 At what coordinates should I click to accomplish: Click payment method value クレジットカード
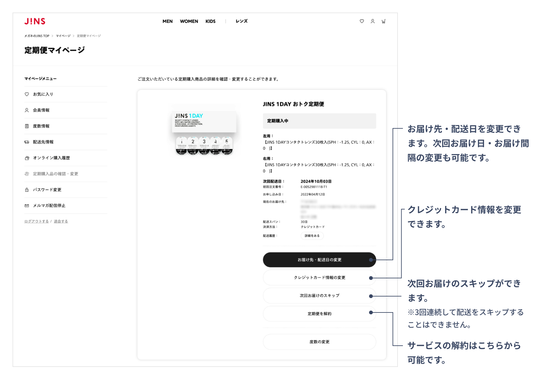point(313,227)
